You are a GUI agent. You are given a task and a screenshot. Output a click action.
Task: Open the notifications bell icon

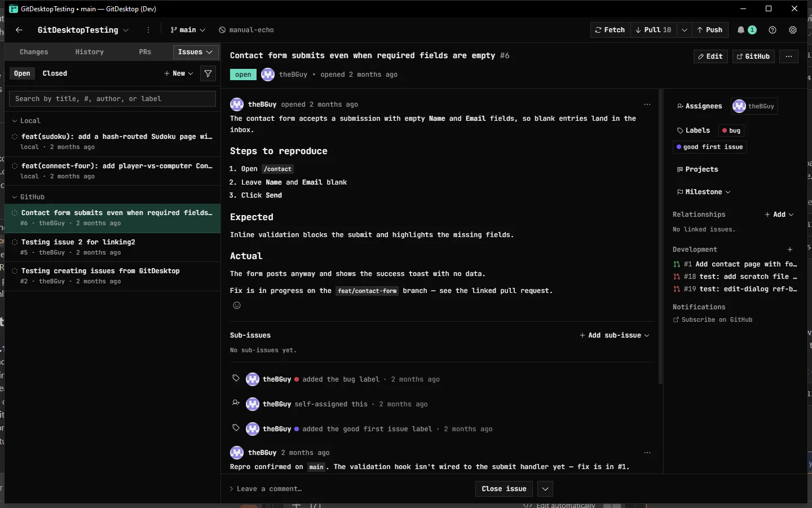pos(741,30)
